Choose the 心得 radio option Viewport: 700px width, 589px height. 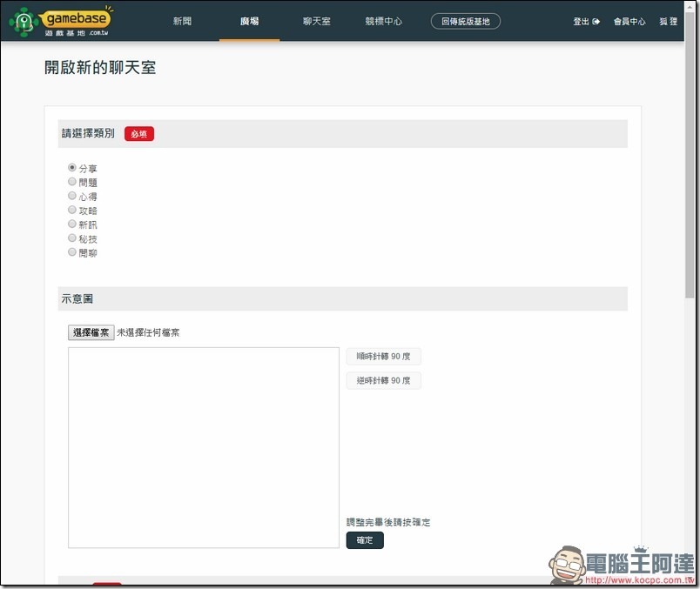[x=72, y=196]
